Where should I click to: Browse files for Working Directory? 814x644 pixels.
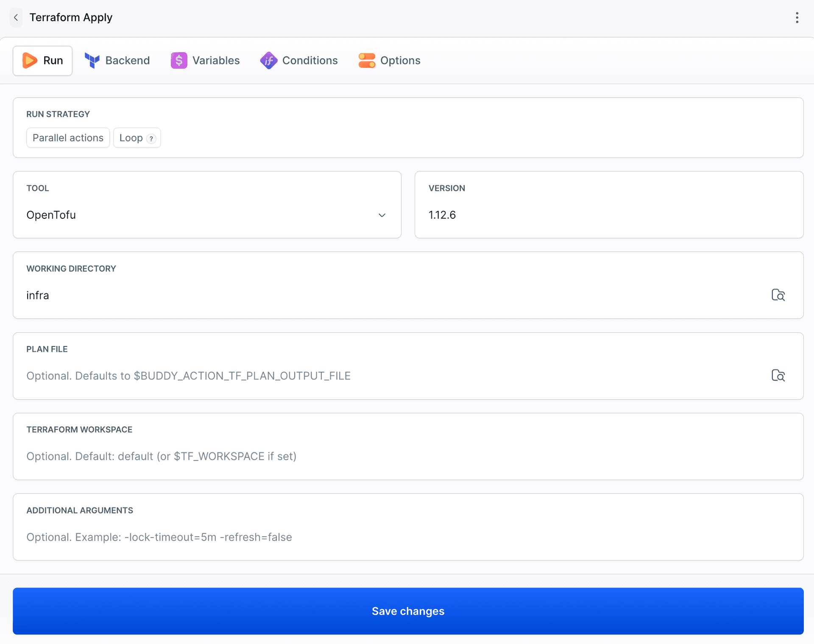point(778,295)
